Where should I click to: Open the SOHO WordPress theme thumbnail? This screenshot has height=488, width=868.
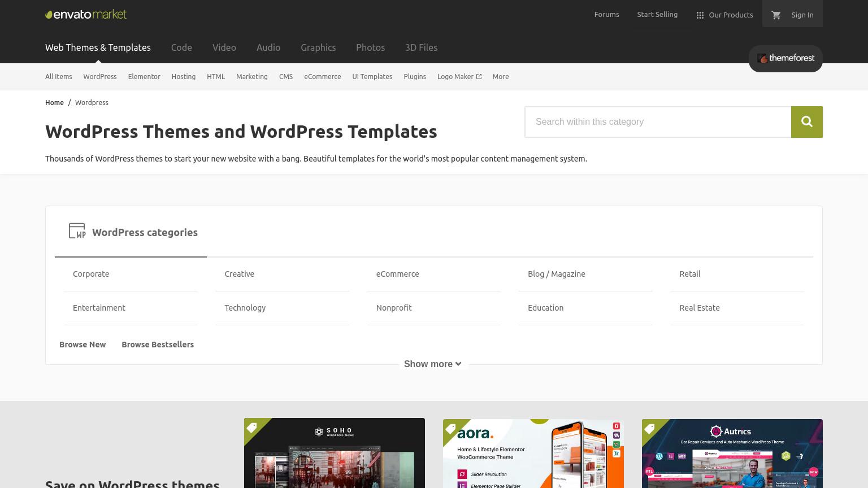coord(335,453)
